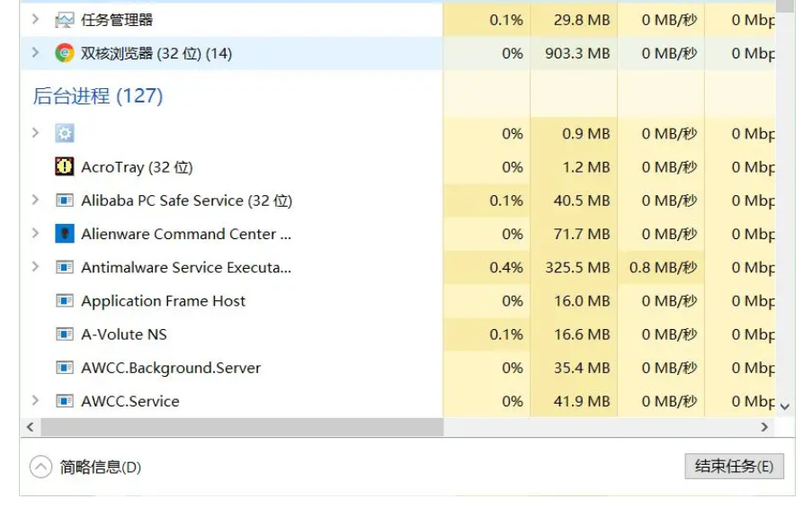Click the 35.4 MB memory value
812x526 pixels.
click(x=582, y=368)
